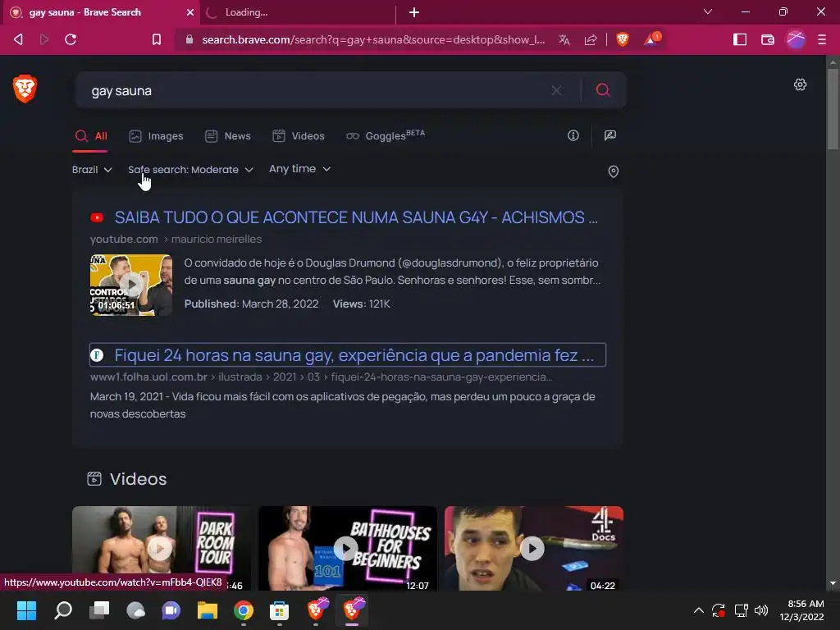This screenshot has width=840, height=630.
Task: Click the address bar URL
Action: (373, 39)
